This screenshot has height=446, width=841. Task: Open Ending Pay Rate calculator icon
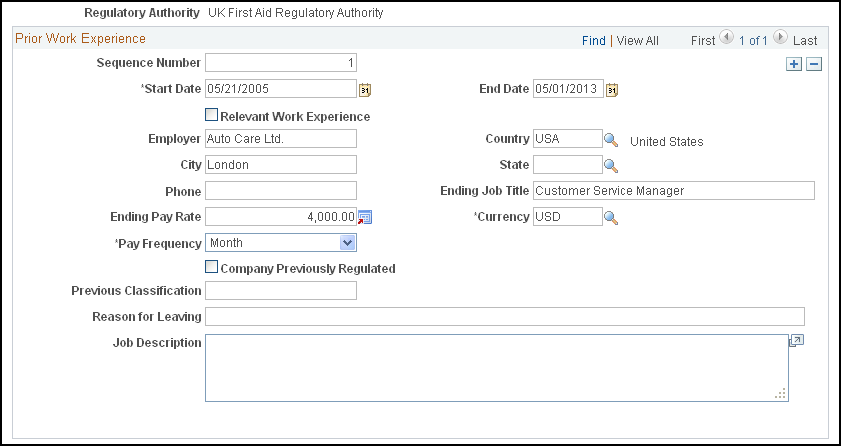pyautogui.click(x=365, y=217)
